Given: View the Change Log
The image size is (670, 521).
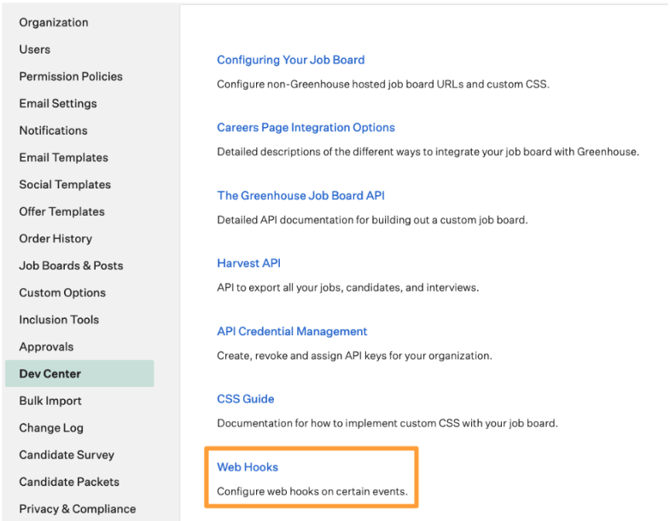Looking at the screenshot, I should click(51, 428).
